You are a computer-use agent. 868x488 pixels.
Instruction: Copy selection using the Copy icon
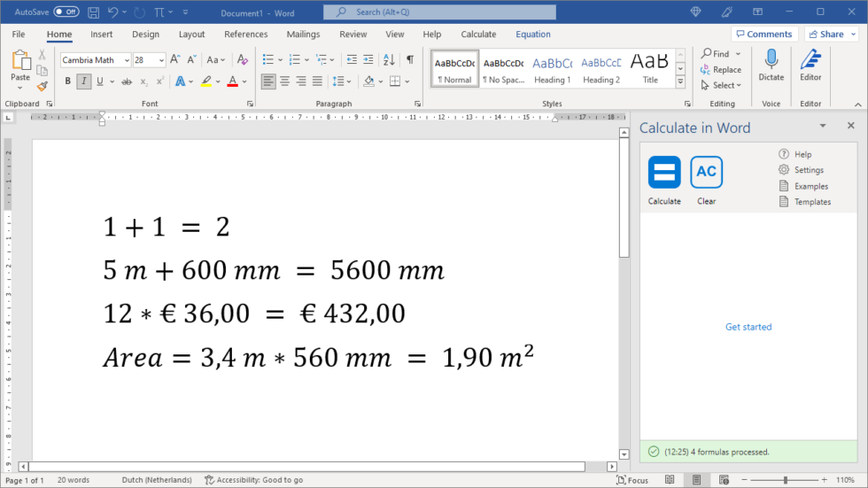tap(43, 70)
